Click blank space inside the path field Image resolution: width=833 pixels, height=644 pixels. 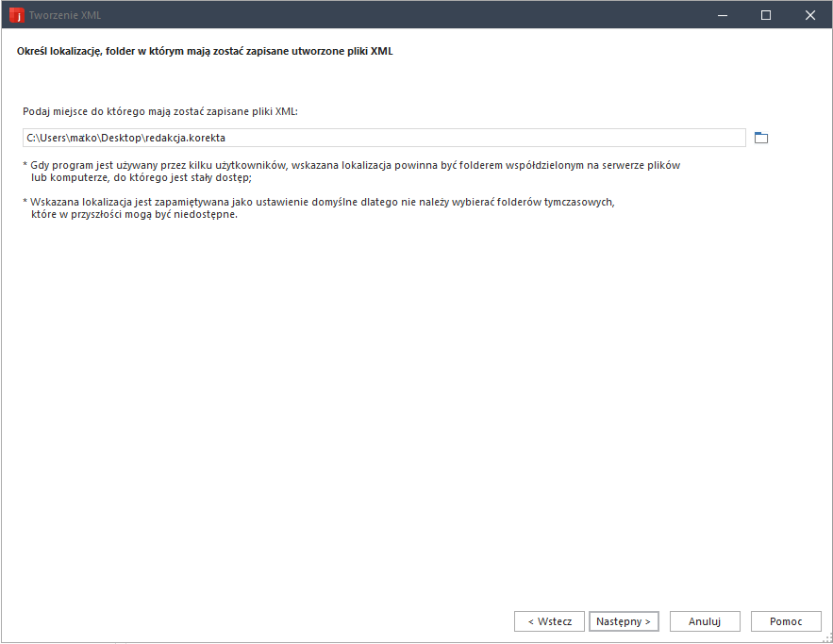pyautogui.click(x=472, y=139)
